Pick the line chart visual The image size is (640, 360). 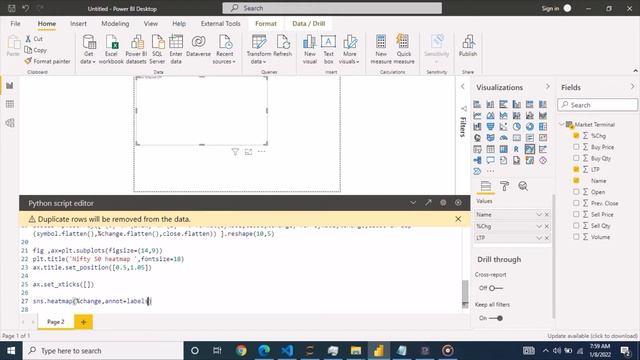(477, 116)
